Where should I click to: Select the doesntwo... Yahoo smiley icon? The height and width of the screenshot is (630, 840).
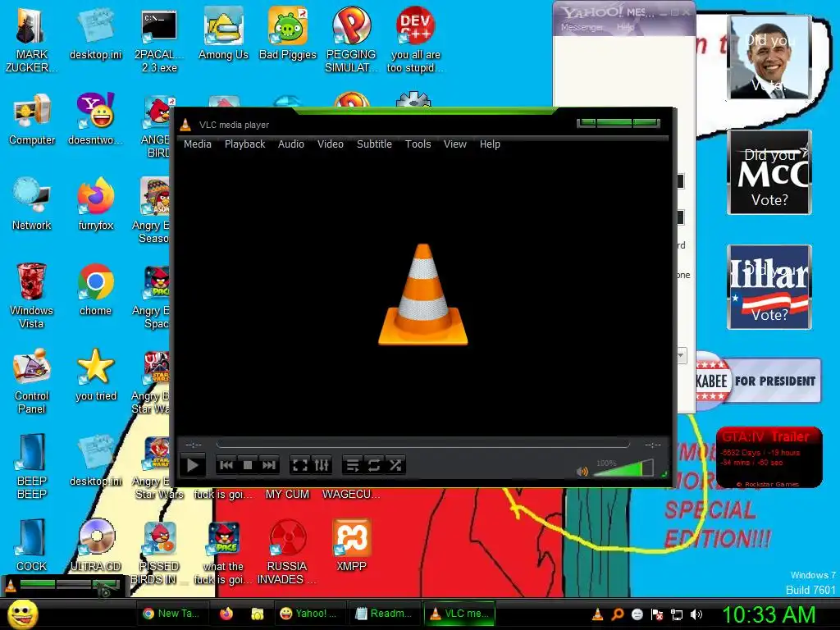(95, 120)
